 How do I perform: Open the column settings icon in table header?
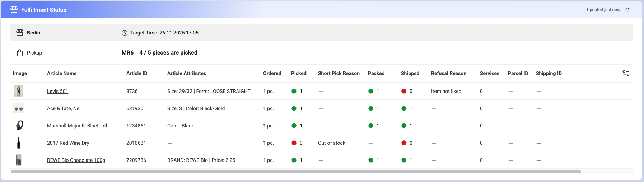tap(626, 73)
